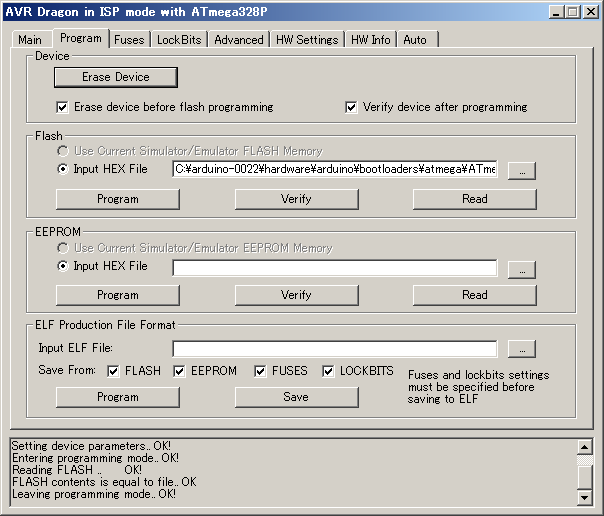Viewport: 604px width, 516px height.
Task: Browse for Flash HEX file
Action: (522, 171)
